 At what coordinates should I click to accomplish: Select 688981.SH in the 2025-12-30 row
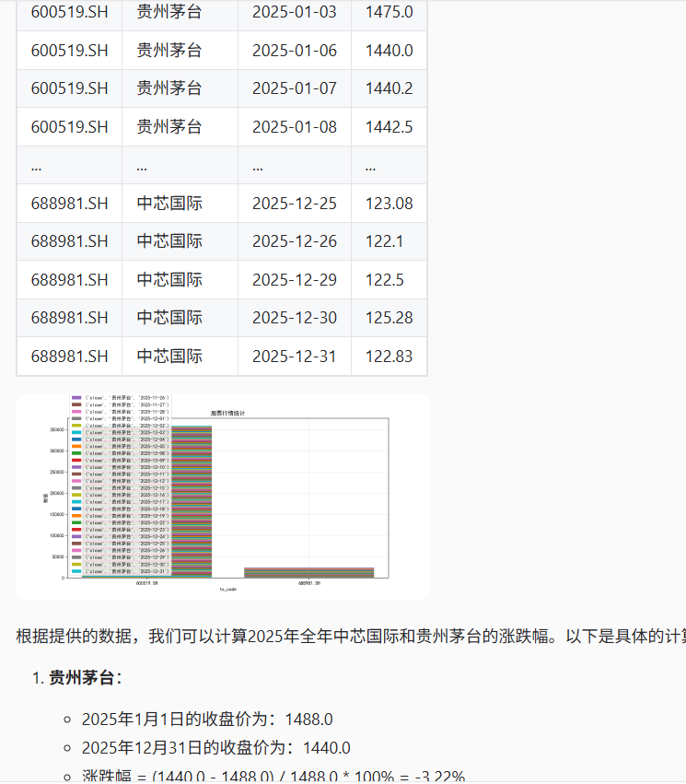point(69,318)
